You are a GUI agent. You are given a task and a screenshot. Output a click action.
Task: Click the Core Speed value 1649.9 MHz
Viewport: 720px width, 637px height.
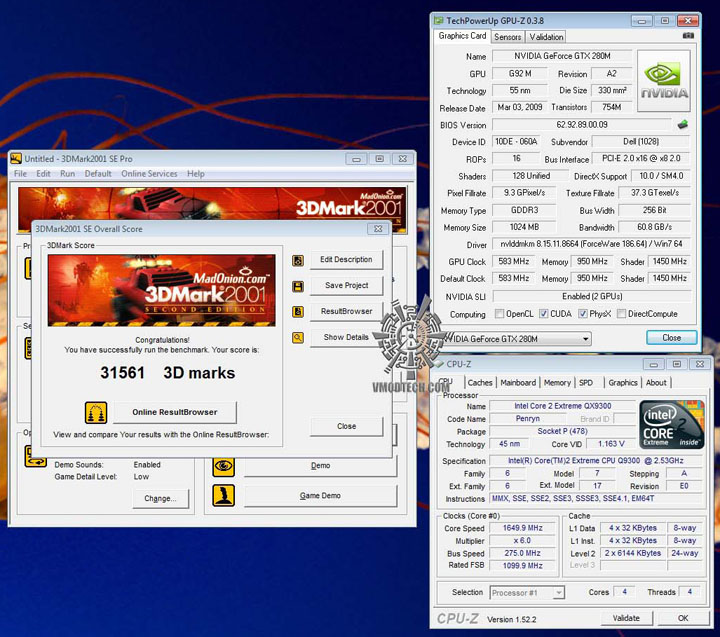(522, 528)
